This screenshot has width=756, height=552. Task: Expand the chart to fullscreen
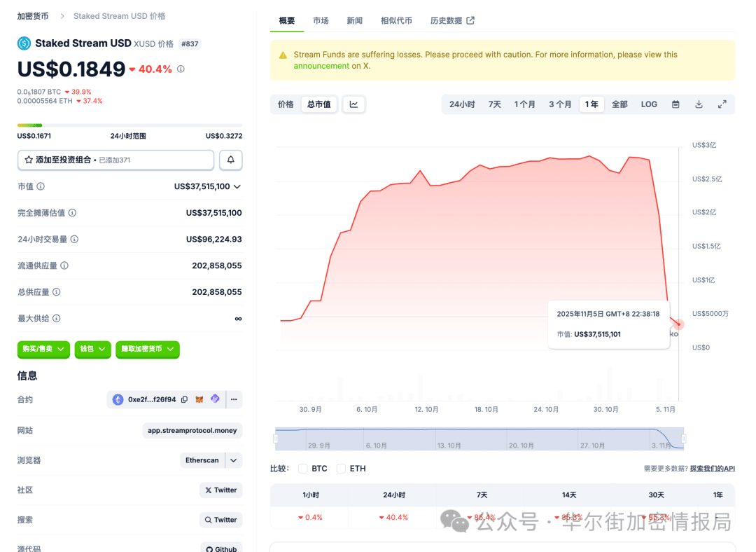click(722, 104)
